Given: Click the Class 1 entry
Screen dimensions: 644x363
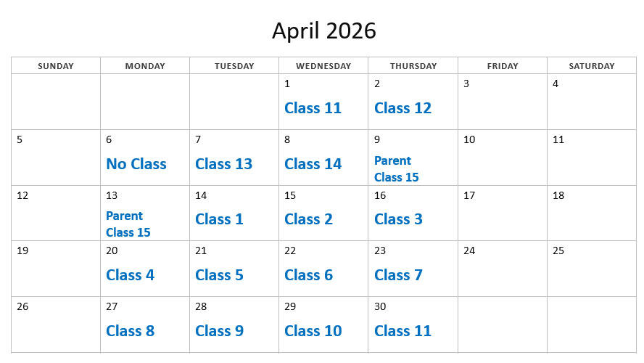Looking at the screenshot, I should point(219,219).
